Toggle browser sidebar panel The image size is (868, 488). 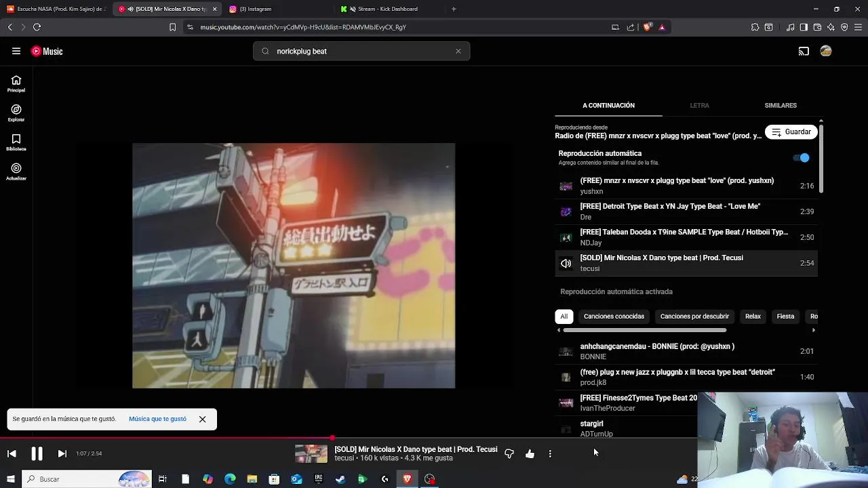click(x=804, y=27)
